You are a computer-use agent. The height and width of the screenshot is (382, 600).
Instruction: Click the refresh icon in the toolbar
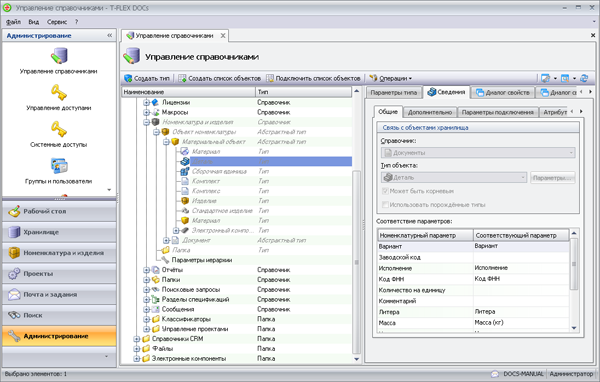[x=584, y=78]
